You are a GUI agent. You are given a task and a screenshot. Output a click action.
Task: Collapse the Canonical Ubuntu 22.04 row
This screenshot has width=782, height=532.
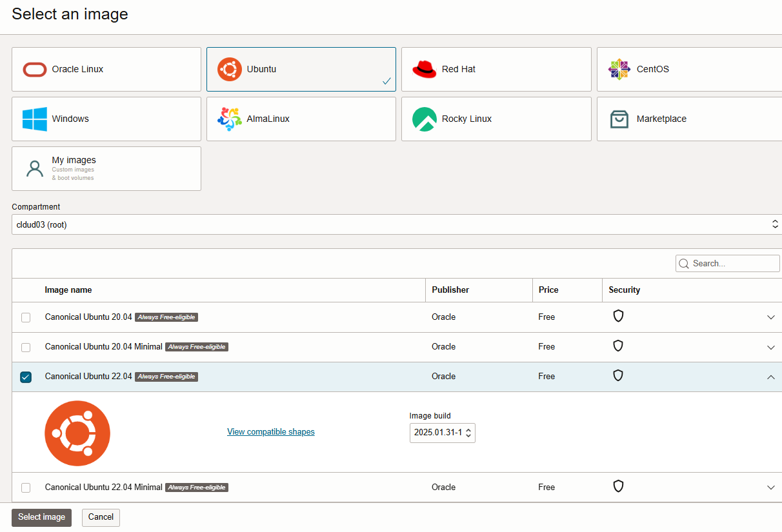click(770, 377)
